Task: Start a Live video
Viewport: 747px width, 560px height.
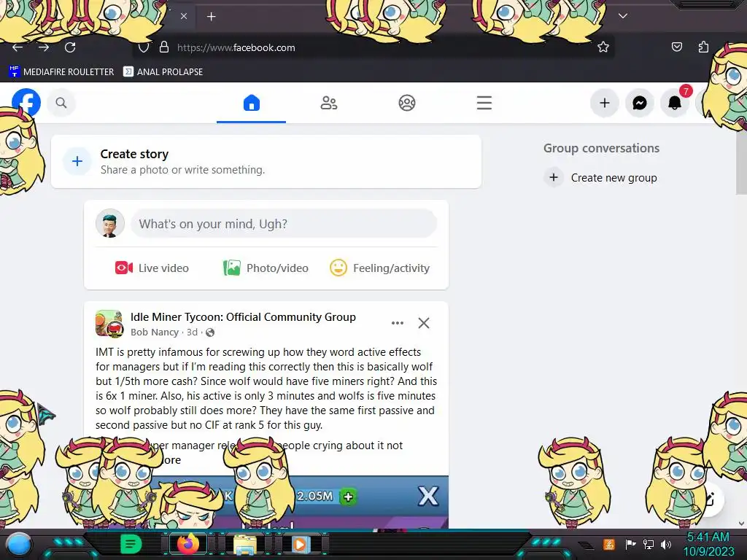Action: pos(152,268)
